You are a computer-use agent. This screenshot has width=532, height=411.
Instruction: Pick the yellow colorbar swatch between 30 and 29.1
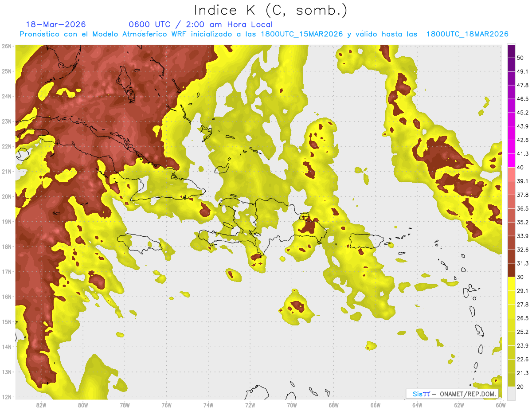click(511, 284)
